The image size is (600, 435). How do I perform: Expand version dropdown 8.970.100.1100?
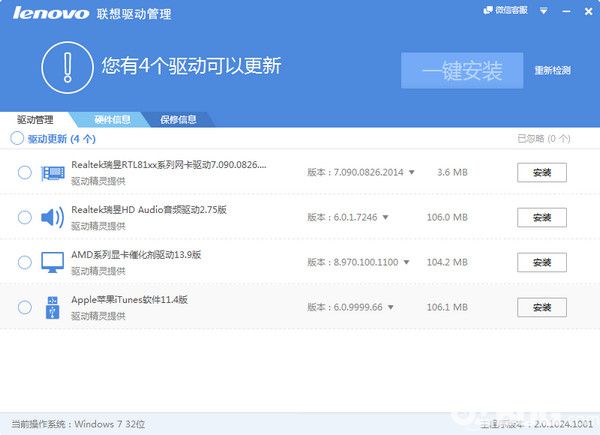pyautogui.click(x=406, y=262)
